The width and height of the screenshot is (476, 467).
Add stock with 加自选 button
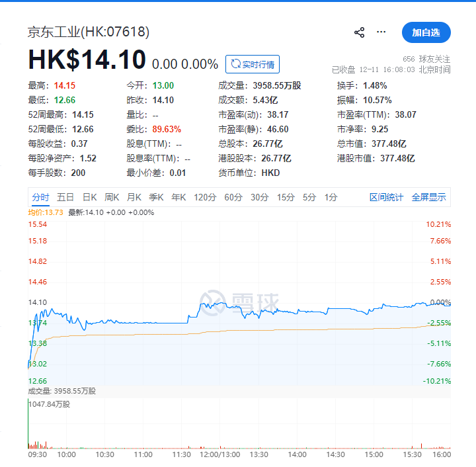pos(426,32)
